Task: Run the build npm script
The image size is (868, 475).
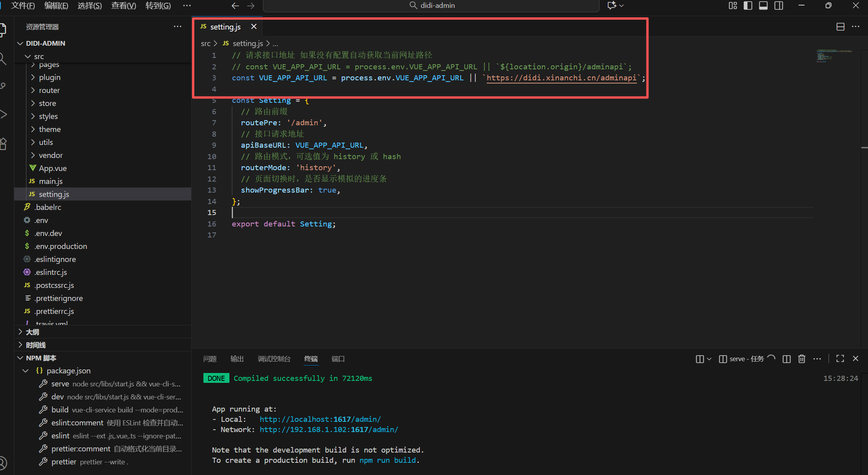Action: (60, 410)
